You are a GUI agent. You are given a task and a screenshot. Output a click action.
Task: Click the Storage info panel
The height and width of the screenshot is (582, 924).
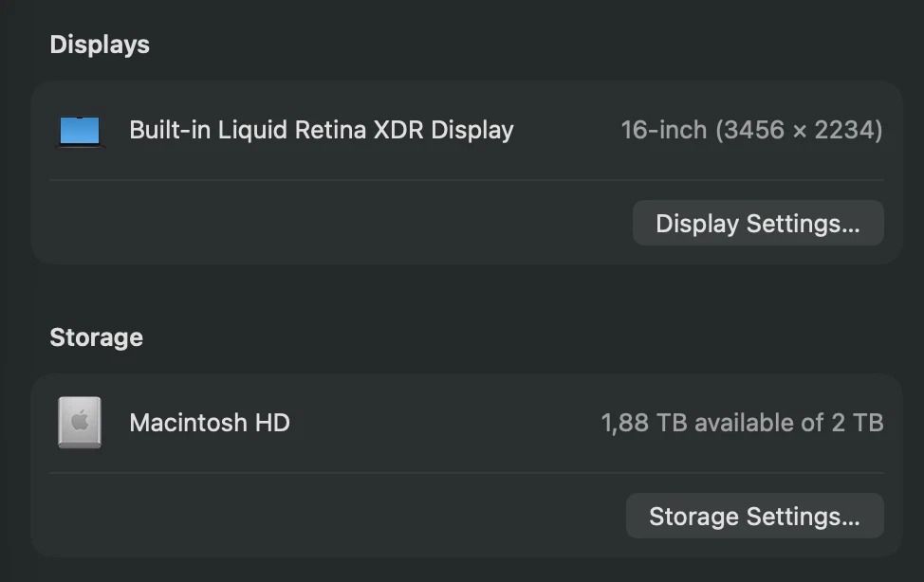click(467, 464)
